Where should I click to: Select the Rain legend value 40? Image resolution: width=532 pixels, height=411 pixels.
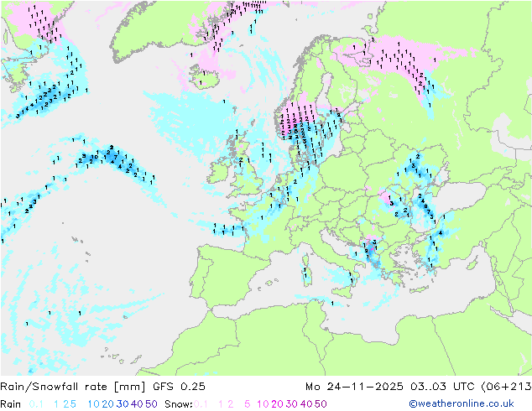pos(137,404)
